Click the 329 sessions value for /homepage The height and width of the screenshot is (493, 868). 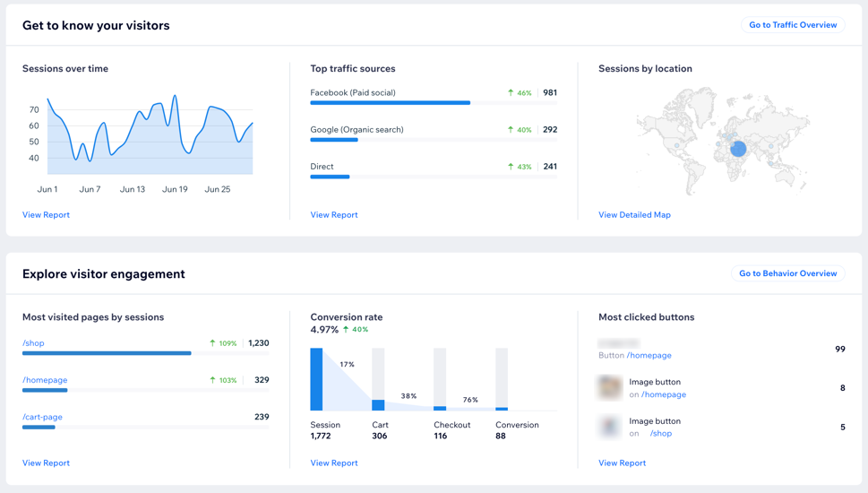(262, 380)
